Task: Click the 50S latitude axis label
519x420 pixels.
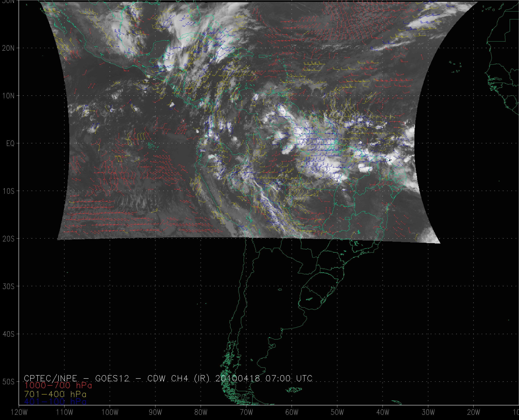Action: (x=9, y=382)
